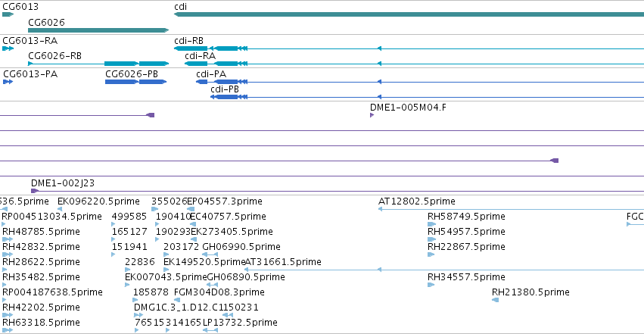
Task: Select the DME1-002J23 clone feature
Action: 338,191
